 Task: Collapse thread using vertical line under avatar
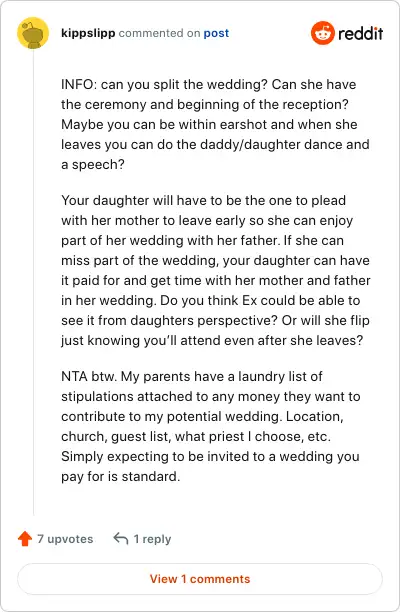point(33,282)
